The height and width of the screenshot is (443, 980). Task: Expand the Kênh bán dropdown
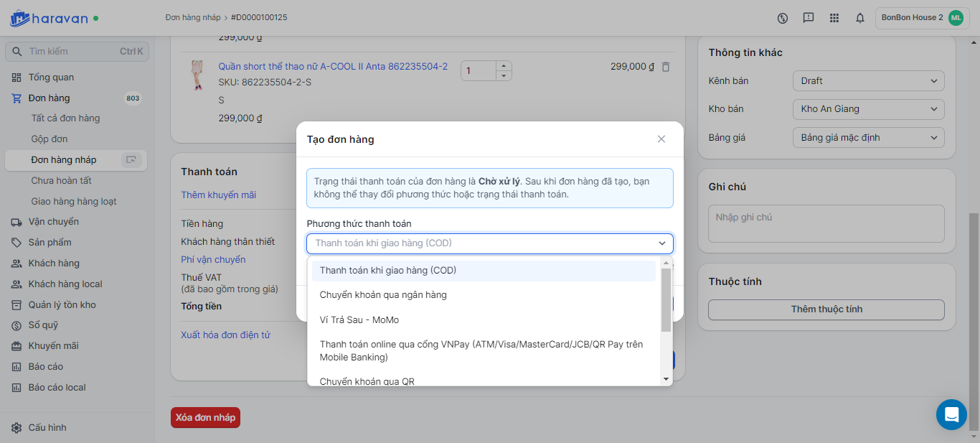pos(868,81)
